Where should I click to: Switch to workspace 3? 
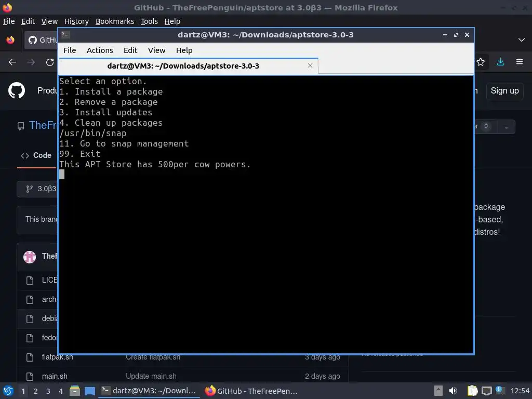point(48,391)
